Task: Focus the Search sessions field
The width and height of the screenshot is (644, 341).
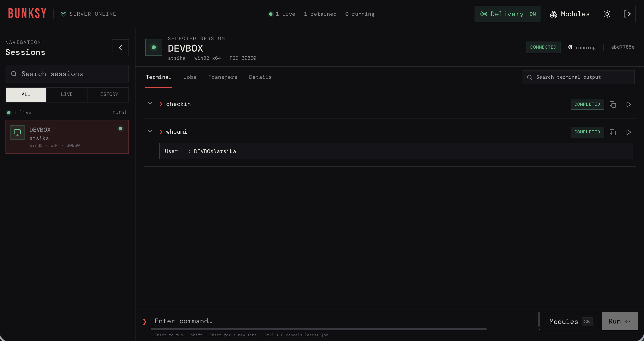Action: tap(67, 74)
